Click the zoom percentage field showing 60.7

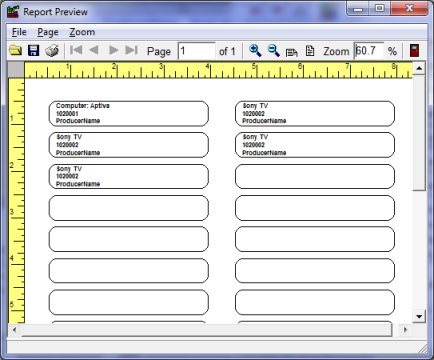369,51
